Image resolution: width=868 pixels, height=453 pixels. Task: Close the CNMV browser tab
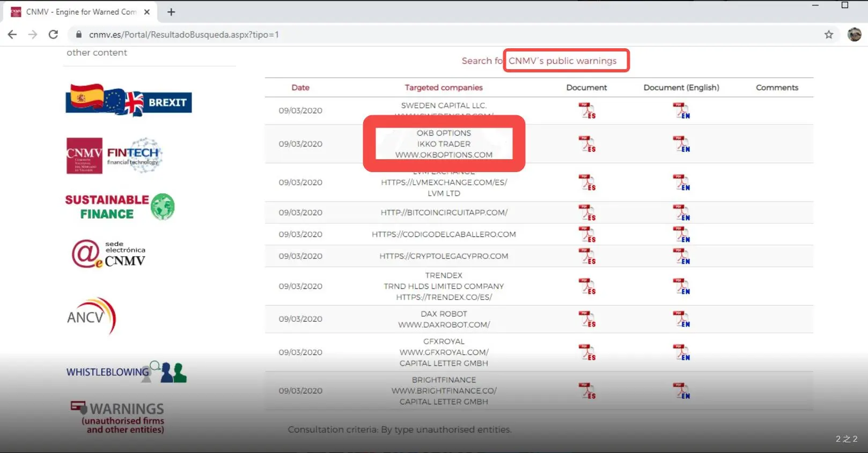(x=147, y=12)
